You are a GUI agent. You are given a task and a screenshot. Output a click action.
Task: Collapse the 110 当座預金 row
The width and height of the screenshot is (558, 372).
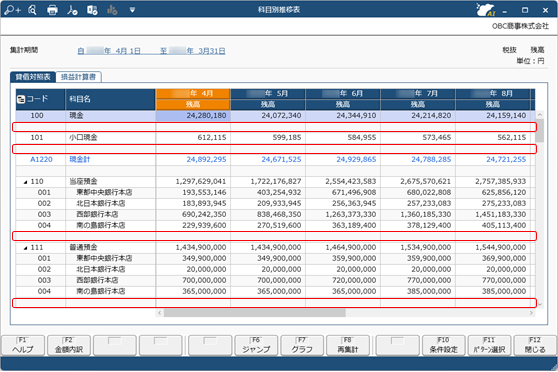[25, 182]
